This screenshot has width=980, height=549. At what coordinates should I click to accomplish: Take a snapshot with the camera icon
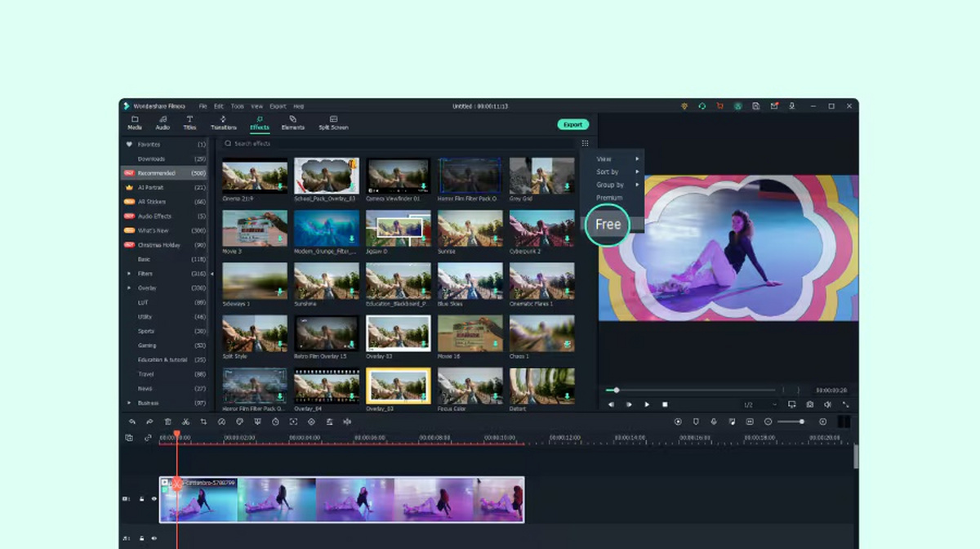pyautogui.click(x=809, y=404)
